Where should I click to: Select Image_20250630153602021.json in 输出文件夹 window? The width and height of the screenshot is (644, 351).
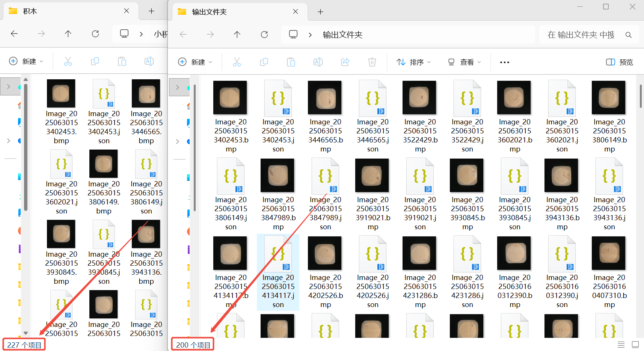click(562, 117)
